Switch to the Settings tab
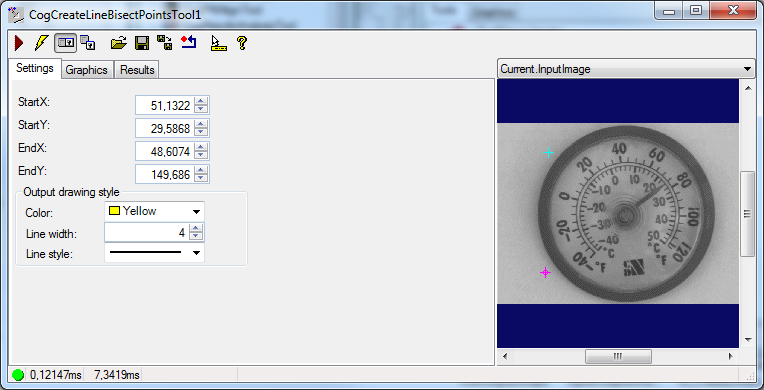This screenshot has width=764, height=390. click(x=35, y=68)
